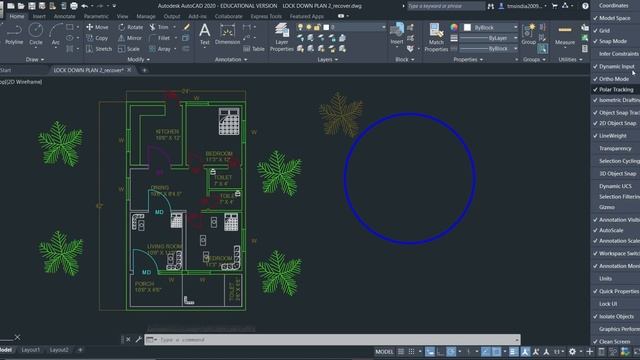The width and height of the screenshot is (640, 360).
Task: Open the Manage ribbon tab
Action: [146, 16]
